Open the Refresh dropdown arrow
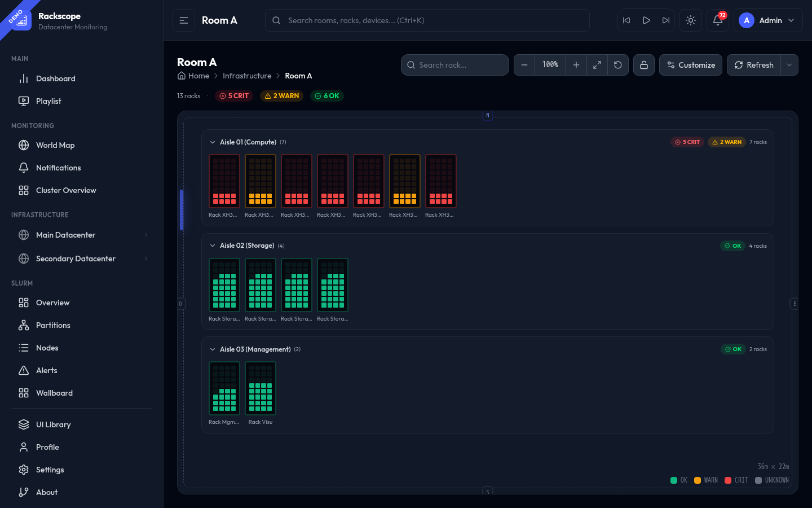This screenshot has height=508, width=812. tap(789, 65)
